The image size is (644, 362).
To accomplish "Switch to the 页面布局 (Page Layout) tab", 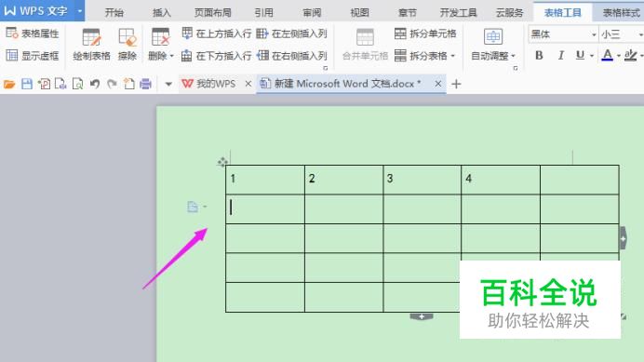I will tap(213, 13).
